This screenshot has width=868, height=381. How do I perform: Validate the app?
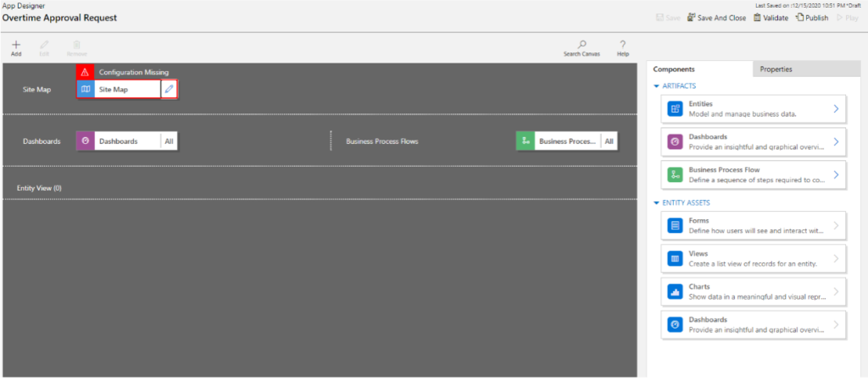tap(771, 18)
